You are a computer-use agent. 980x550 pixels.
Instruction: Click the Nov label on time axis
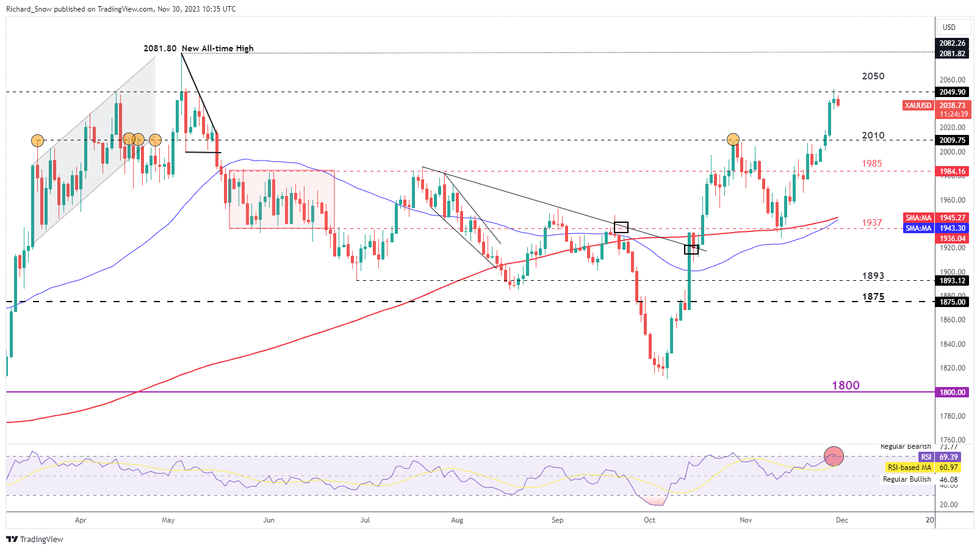click(x=746, y=520)
